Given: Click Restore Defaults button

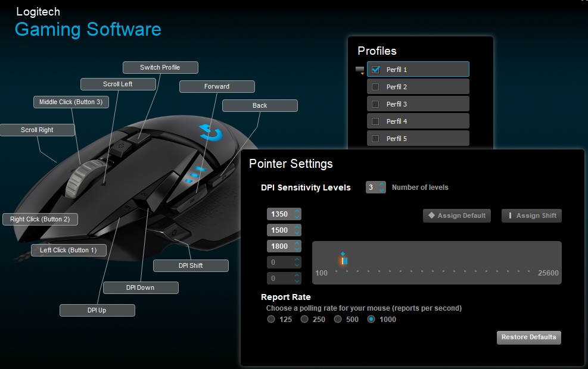Looking at the screenshot, I should (x=529, y=337).
